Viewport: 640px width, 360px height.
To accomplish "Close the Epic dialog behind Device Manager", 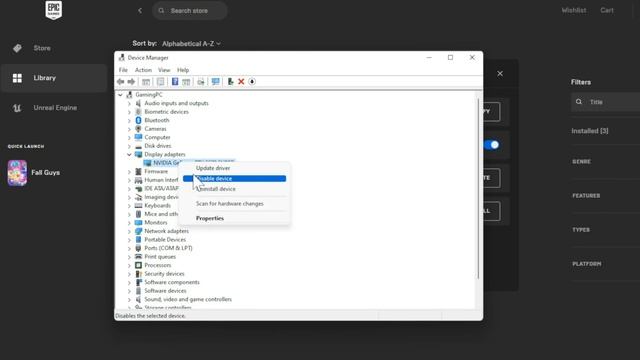I will (x=500, y=74).
